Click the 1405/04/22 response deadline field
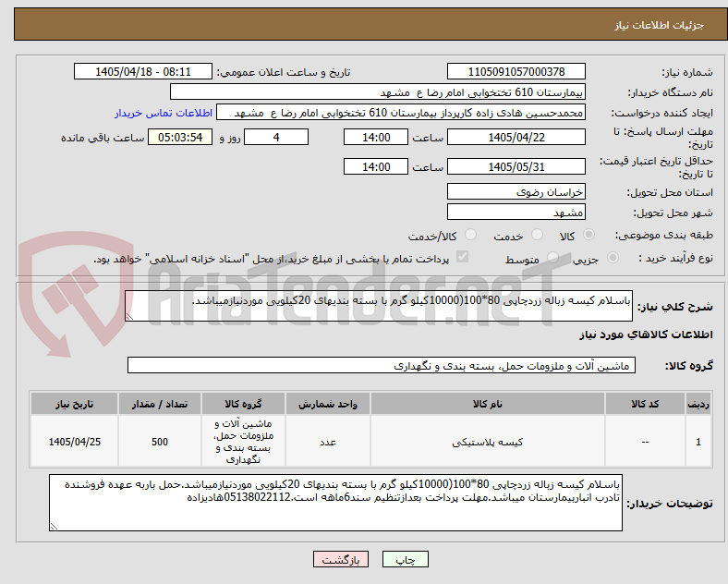The image size is (728, 584). [x=516, y=137]
